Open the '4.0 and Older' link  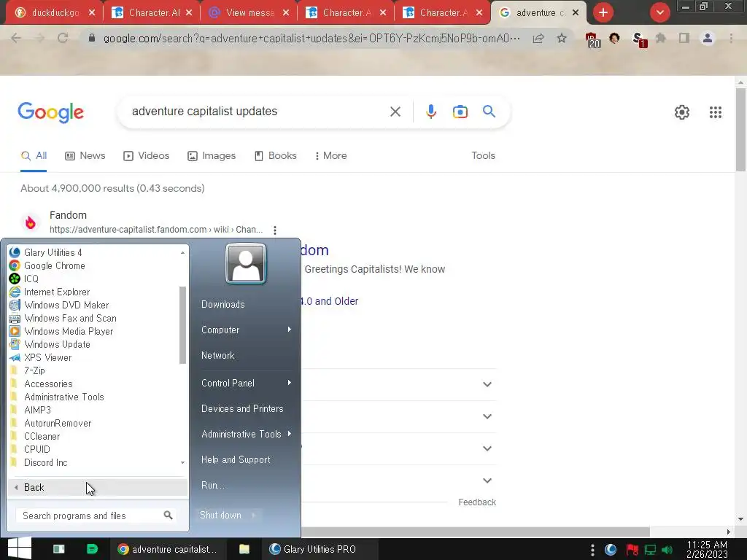329,301
